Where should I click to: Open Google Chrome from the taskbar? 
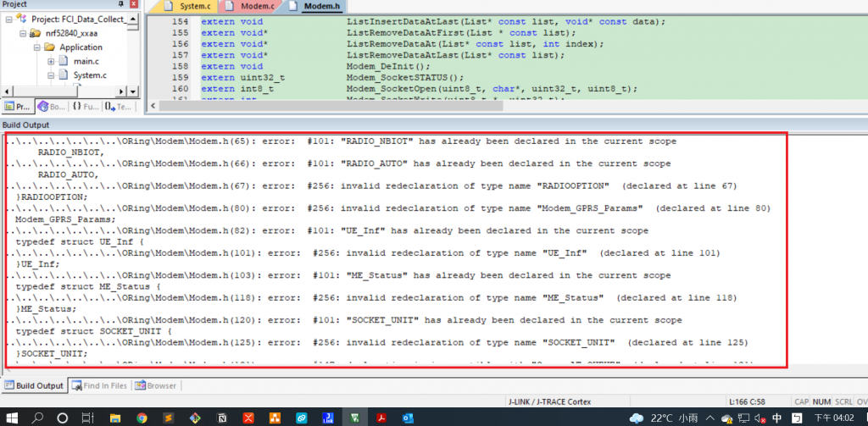[142, 418]
